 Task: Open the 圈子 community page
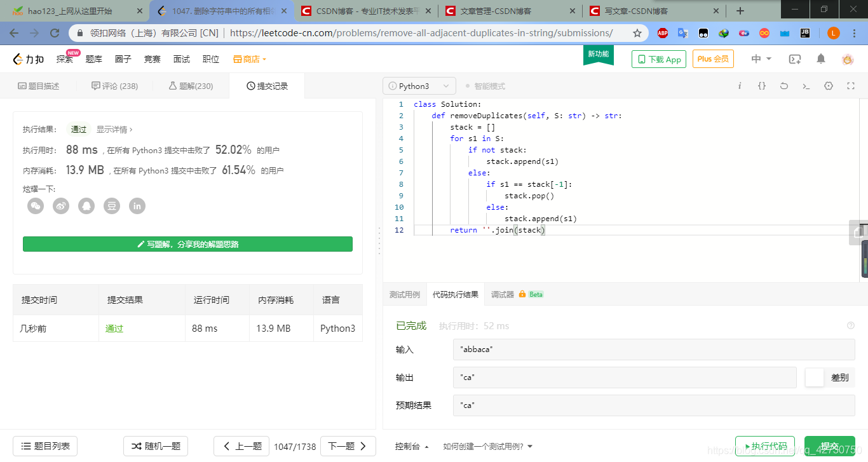(x=123, y=59)
